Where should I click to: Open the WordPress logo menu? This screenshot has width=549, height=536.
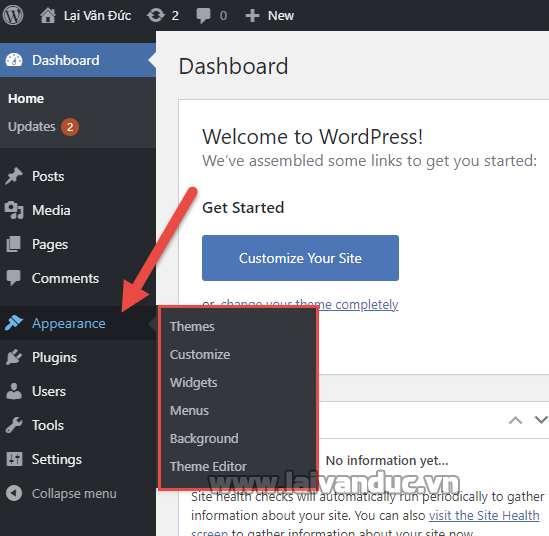coord(13,15)
